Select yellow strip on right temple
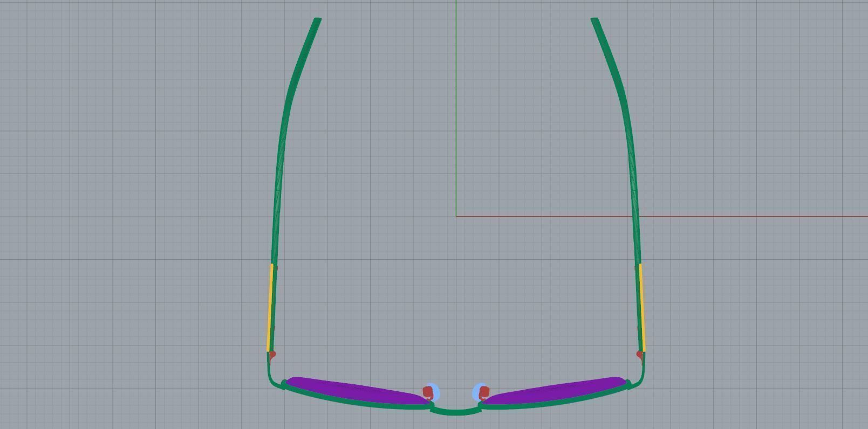 click(x=642, y=307)
